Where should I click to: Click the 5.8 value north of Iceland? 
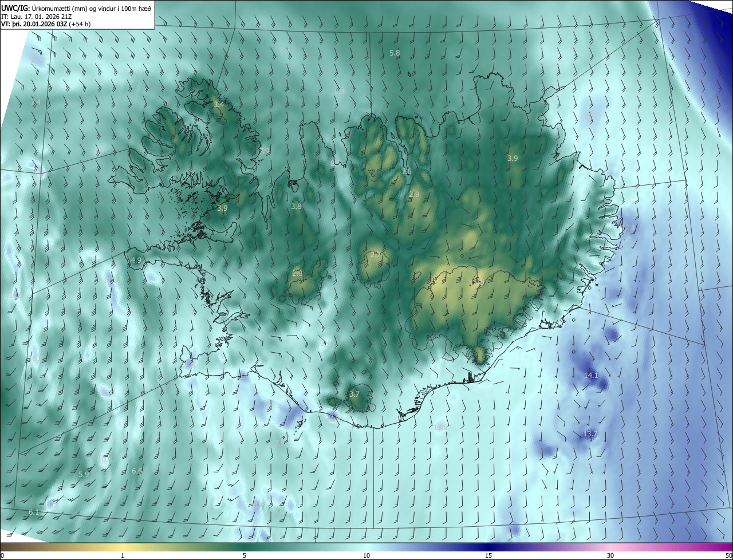pyautogui.click(x=395, y=53)
